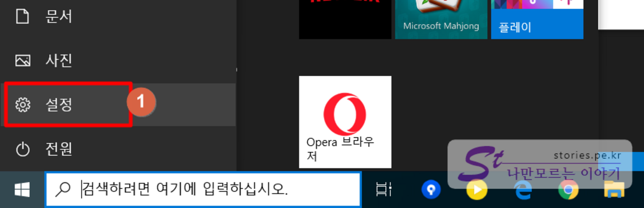This screenshot has width=644, height=208.
Task: Launch the Microsoft Mahjong tile
Action: pyautogui.click(x=441, y=19)
